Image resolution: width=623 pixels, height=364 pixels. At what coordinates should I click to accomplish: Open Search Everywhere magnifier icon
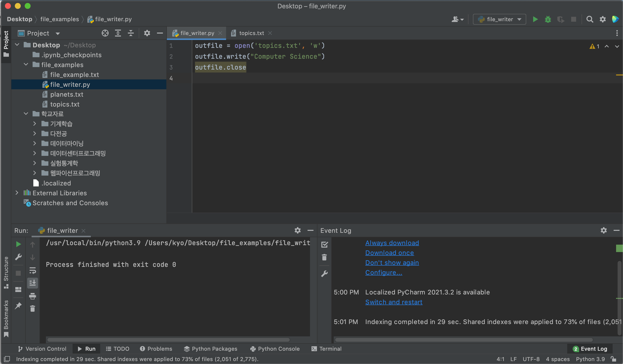pyautogui.click(x=590, y=19)
